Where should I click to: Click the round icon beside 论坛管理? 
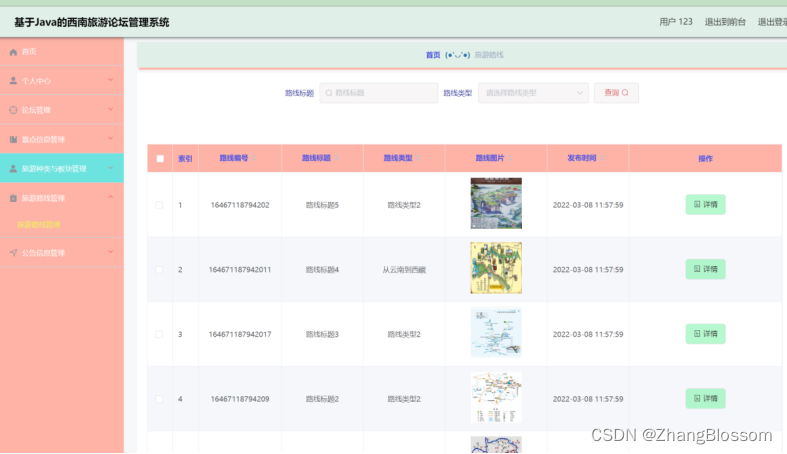13,110
